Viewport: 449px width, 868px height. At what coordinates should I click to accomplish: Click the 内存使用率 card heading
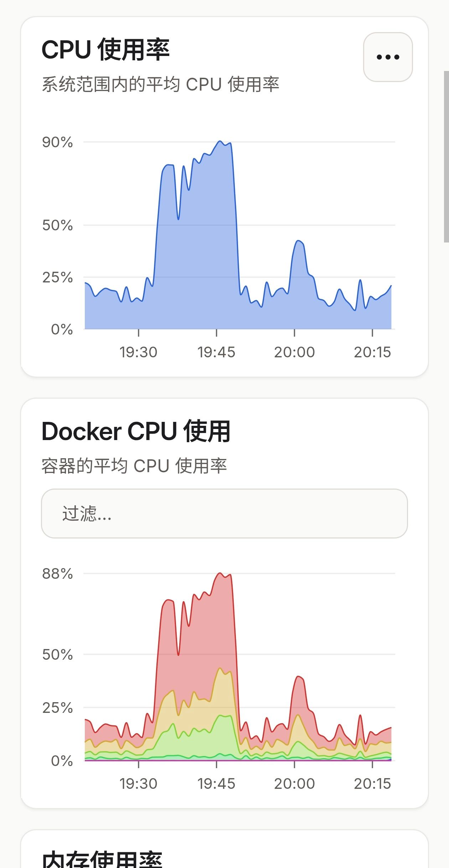pos(102,859)
